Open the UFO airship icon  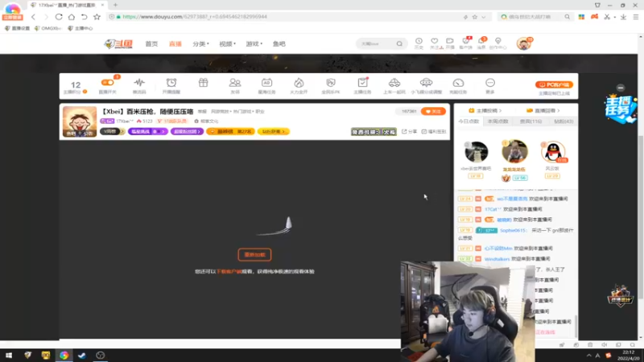(x=427, y=83)
